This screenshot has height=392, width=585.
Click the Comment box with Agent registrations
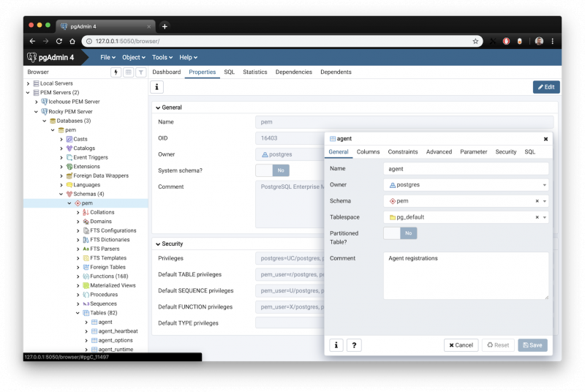pyautogui.click(x=466, y=276)
